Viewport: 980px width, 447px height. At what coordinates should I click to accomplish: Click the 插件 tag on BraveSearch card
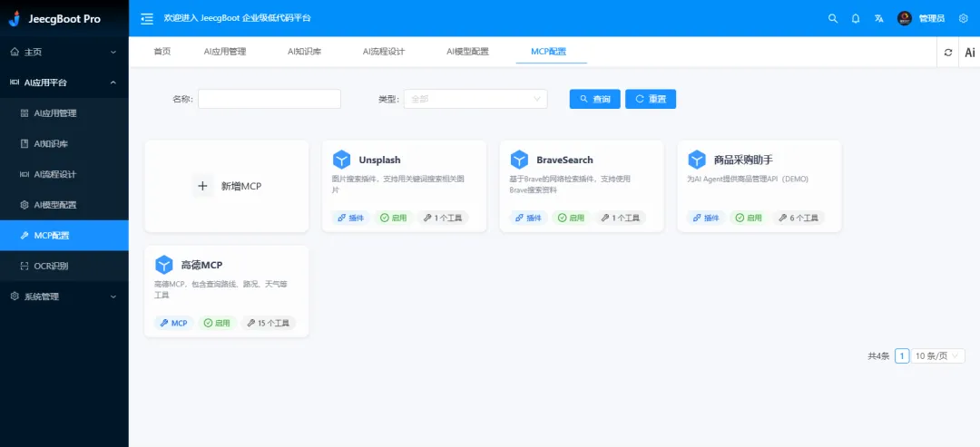528,218
